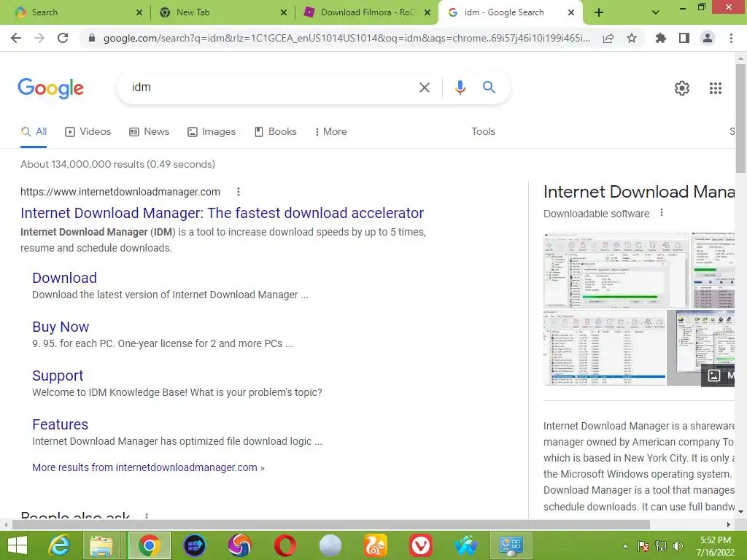Close the New Tab tab
The width and height of the screenshot is (747, 560).
click(284, 12)
